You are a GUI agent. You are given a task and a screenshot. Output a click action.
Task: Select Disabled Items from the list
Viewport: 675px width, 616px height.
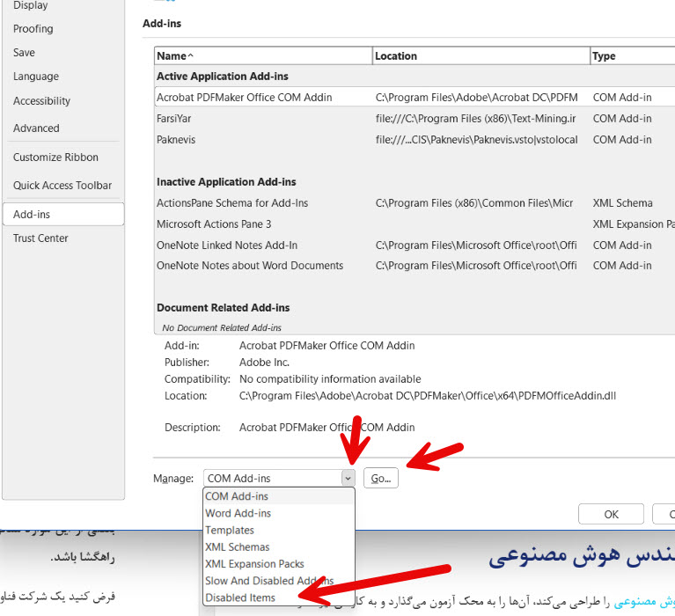click(x=240, y=598)
